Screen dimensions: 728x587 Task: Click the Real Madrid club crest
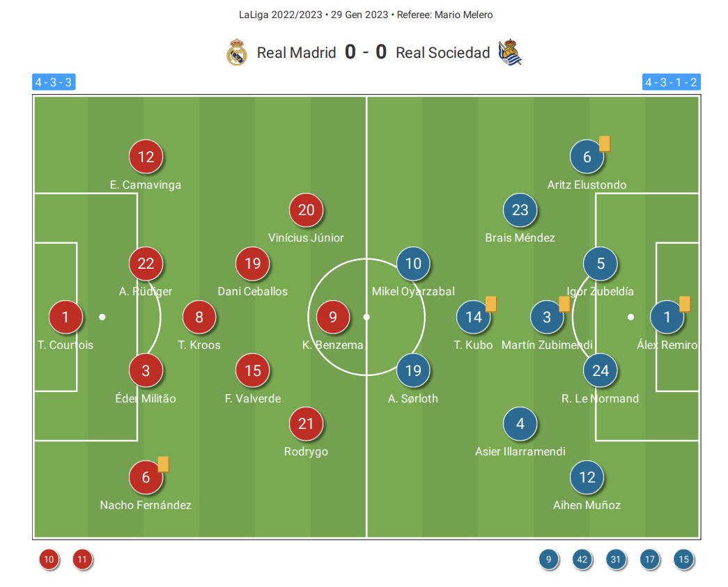237,52
